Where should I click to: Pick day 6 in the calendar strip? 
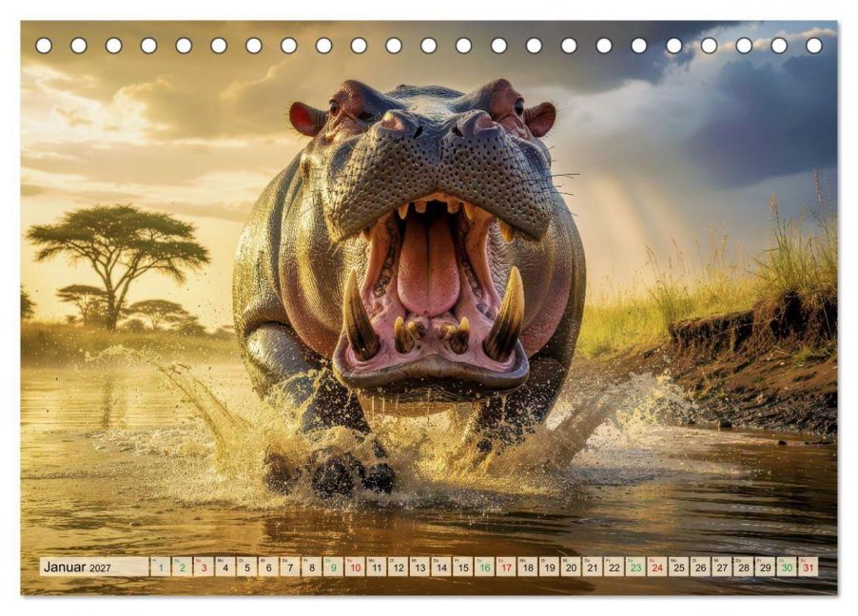point(268,567)
